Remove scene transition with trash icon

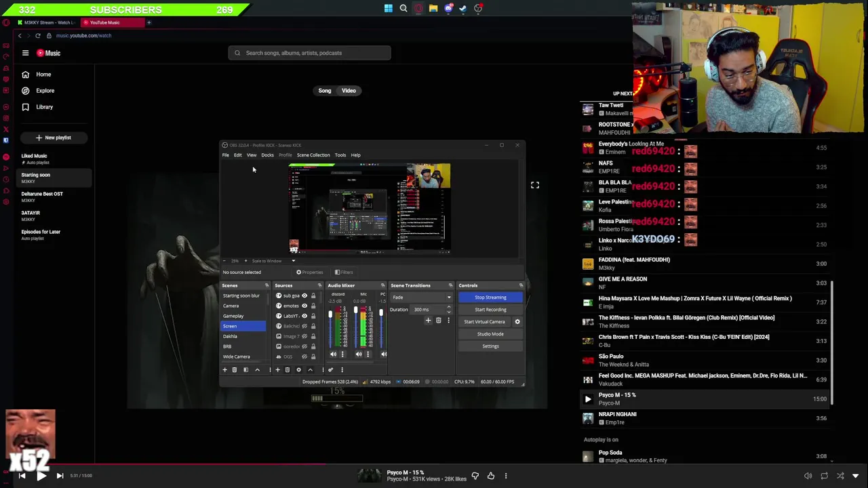[x=438, y=320]
